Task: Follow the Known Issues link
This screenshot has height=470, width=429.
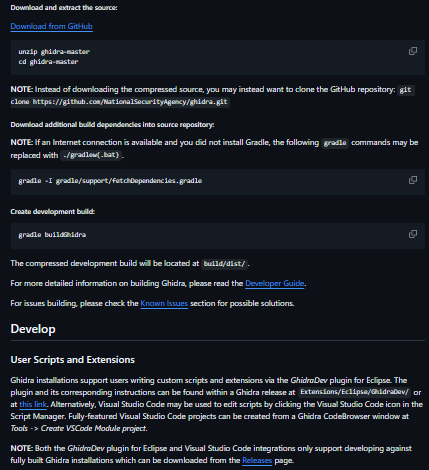Action: tap(164, 303)
